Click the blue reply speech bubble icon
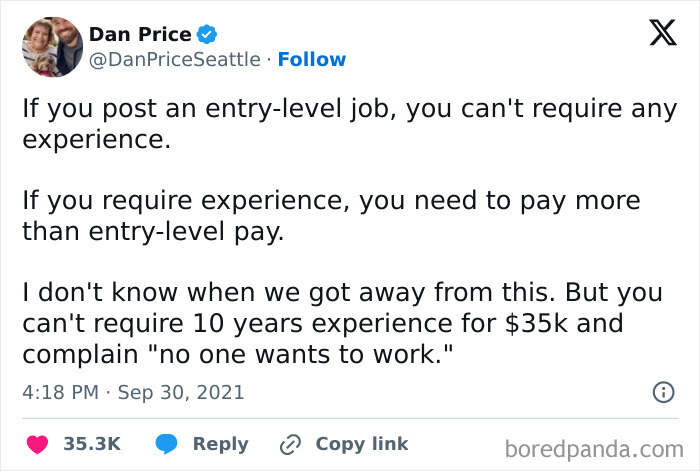Viewport: 700px width, 471px height. pyautogui.click(x=168, y=444)
